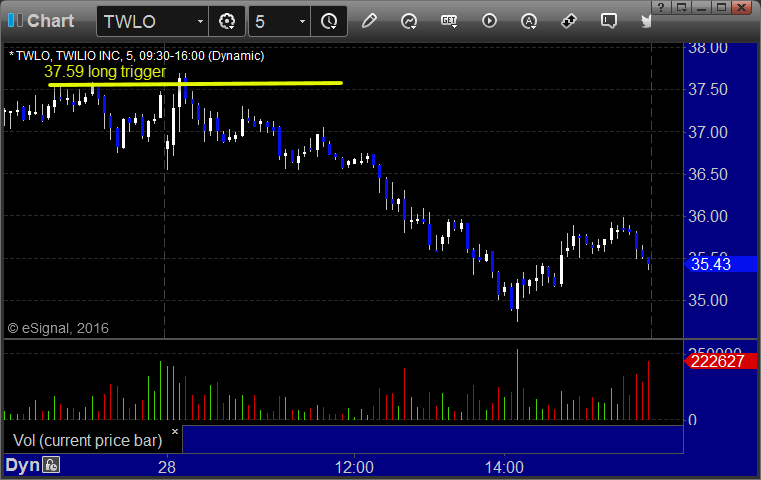Open the GET studies menu icon
This screenshot has height=480, width=761.
[x=449, y=21]
